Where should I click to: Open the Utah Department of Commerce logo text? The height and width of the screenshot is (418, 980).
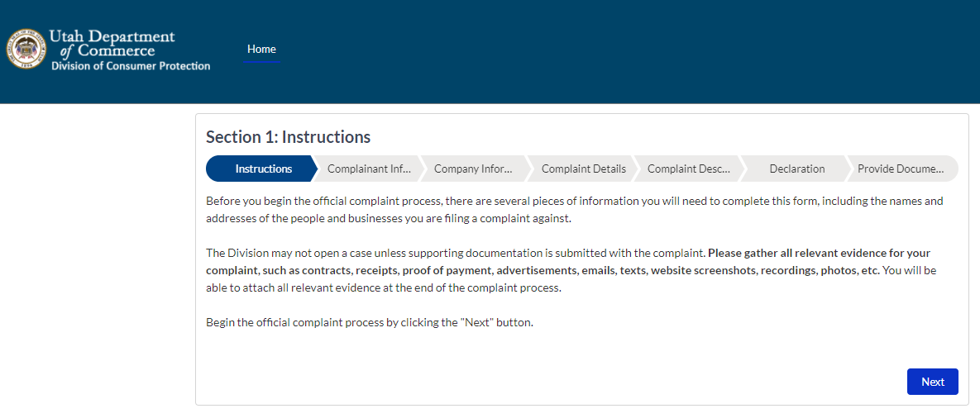tap(112, 44)
